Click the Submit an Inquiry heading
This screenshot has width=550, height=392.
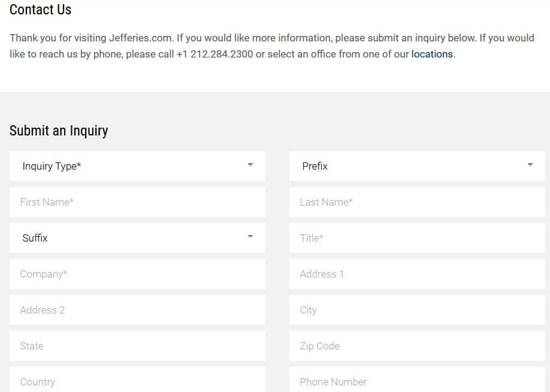coord(59,131)
